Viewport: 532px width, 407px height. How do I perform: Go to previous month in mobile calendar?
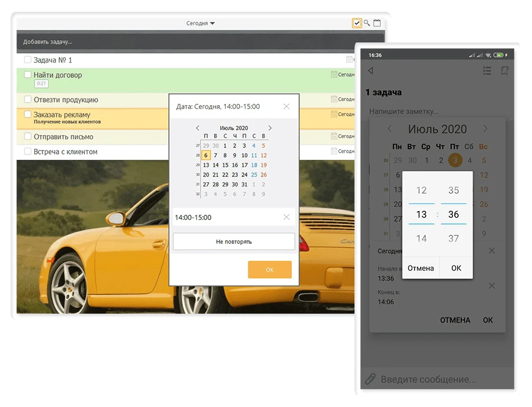pos(390,129)
